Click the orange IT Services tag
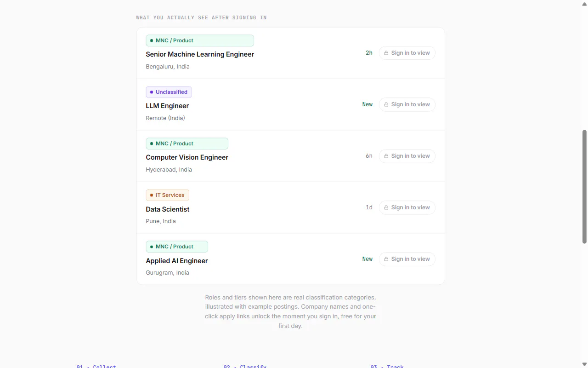 click(167, 195)
